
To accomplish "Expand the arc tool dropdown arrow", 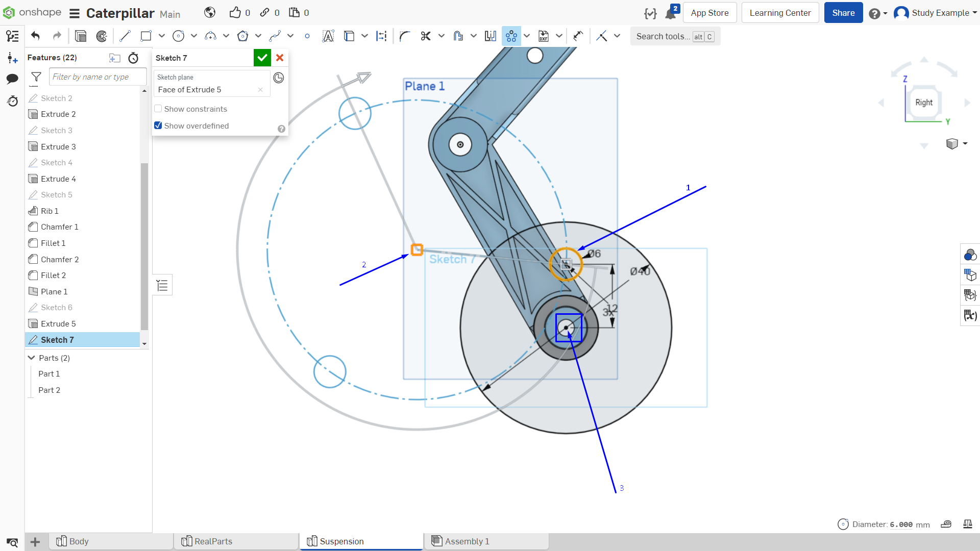I will click(x=226, y=36).
